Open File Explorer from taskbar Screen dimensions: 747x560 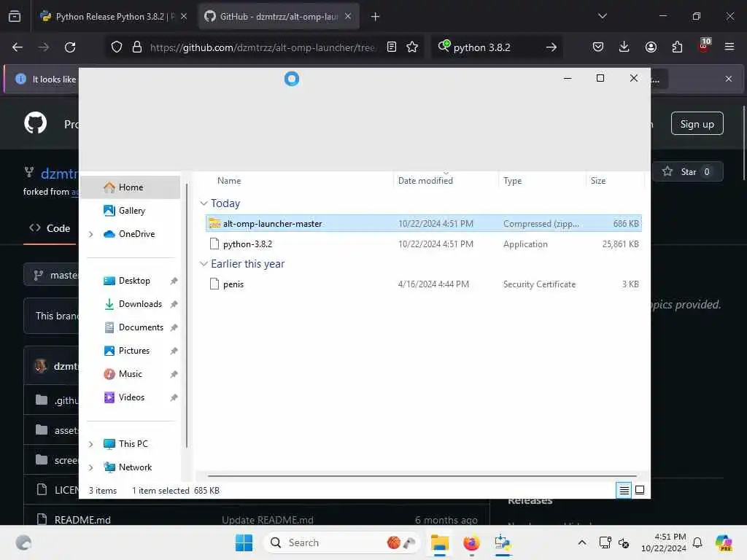(440, 542)
